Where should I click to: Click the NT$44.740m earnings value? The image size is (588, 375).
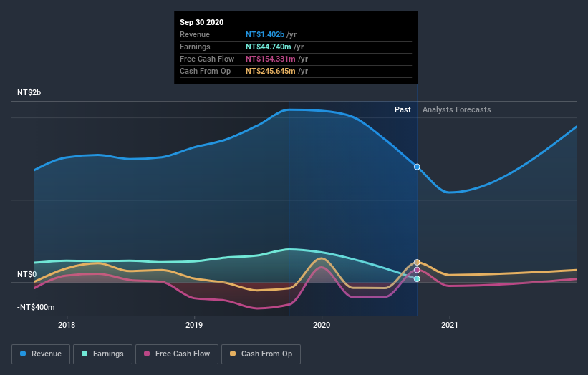click(x=268, y=47)
